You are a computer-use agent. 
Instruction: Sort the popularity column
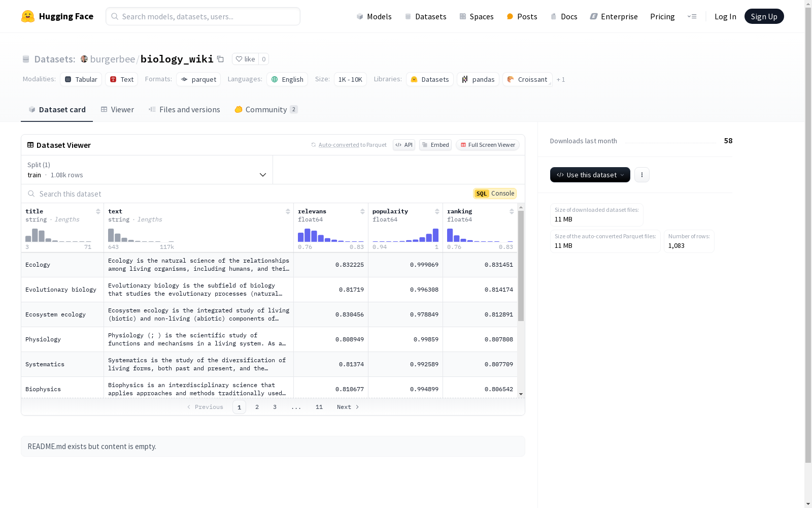[437, 211]
